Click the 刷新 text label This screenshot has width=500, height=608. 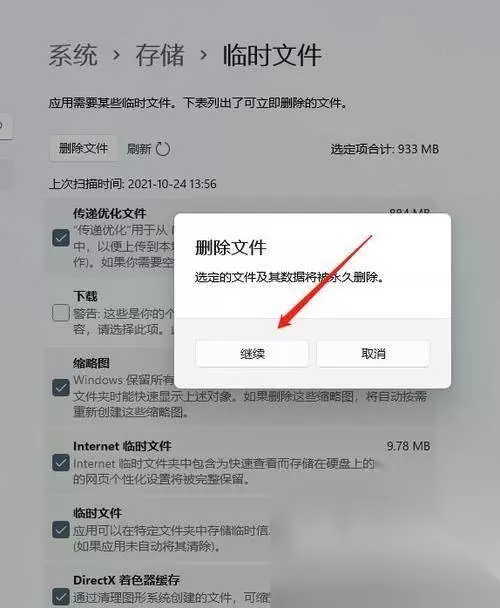click(x=139, y=149)
